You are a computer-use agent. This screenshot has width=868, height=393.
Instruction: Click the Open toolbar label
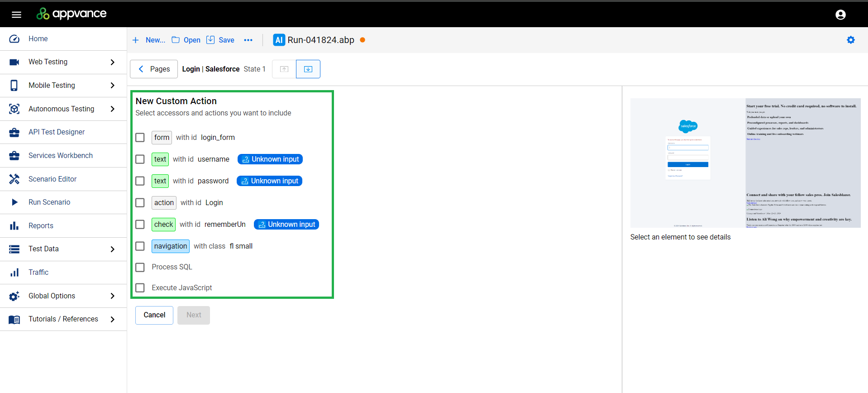click(192, 40)
